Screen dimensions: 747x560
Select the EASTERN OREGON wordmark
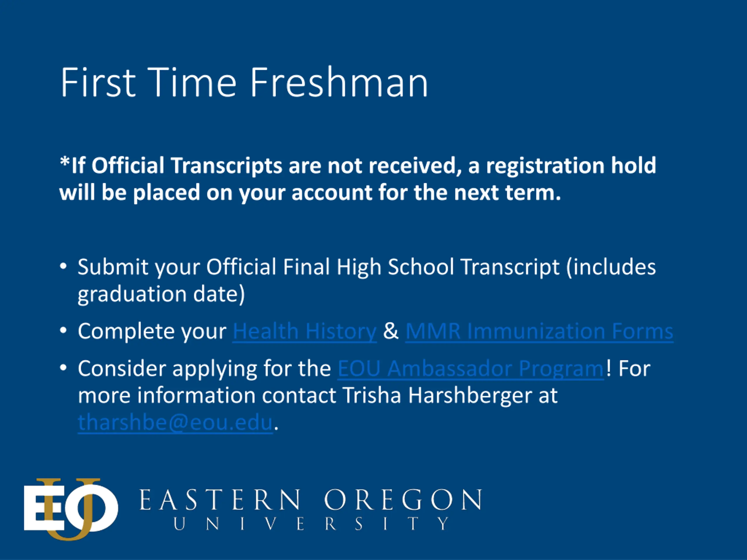pyautogui.click(x=311, y=500)
